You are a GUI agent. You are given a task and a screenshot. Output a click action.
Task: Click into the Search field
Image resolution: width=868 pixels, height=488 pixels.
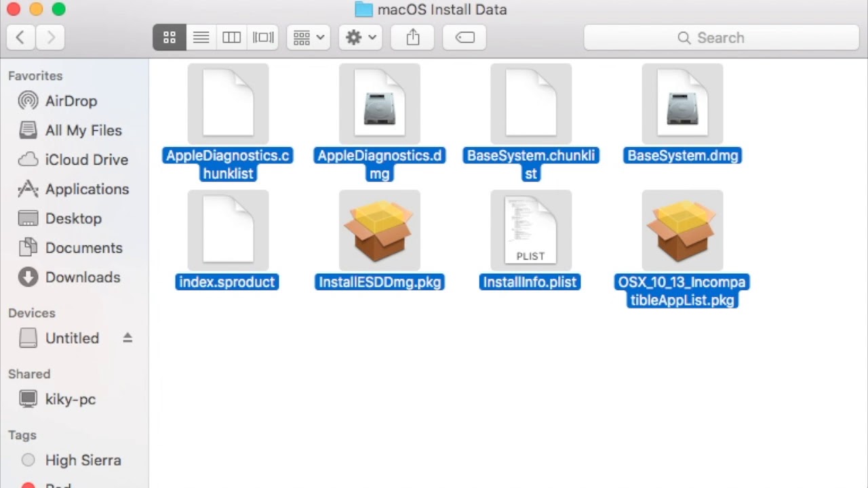point(720,37)
